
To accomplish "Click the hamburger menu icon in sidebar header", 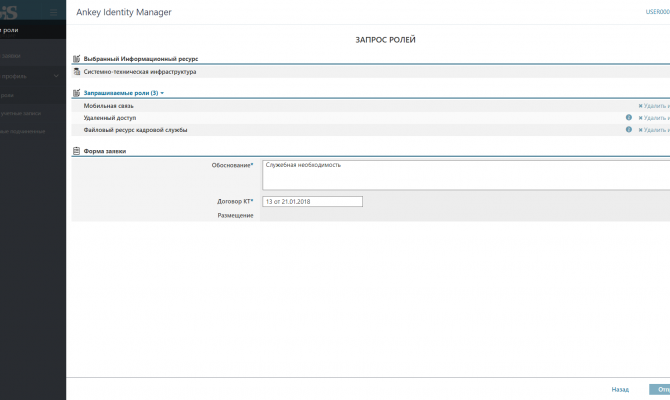I will tap(53, 11).
